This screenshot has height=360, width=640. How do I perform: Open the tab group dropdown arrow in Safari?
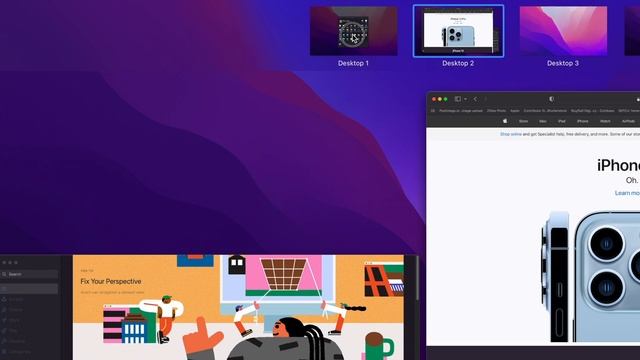point(465,99)
